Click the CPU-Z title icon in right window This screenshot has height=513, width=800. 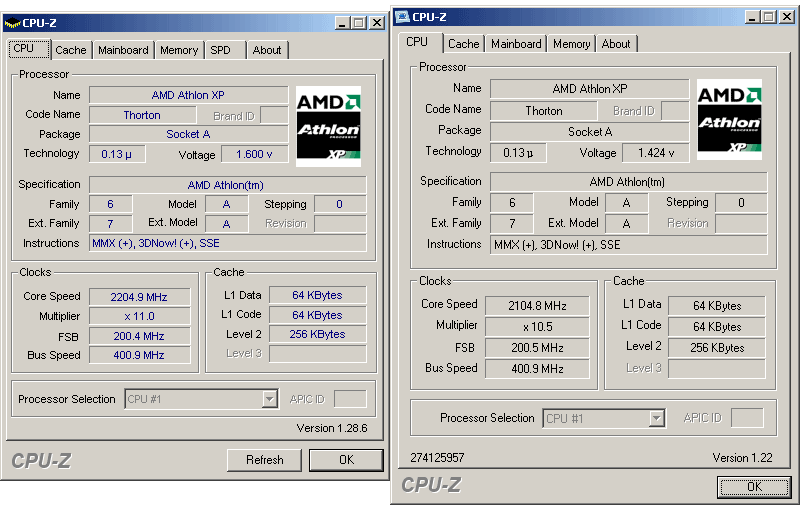tap(402, 16)
